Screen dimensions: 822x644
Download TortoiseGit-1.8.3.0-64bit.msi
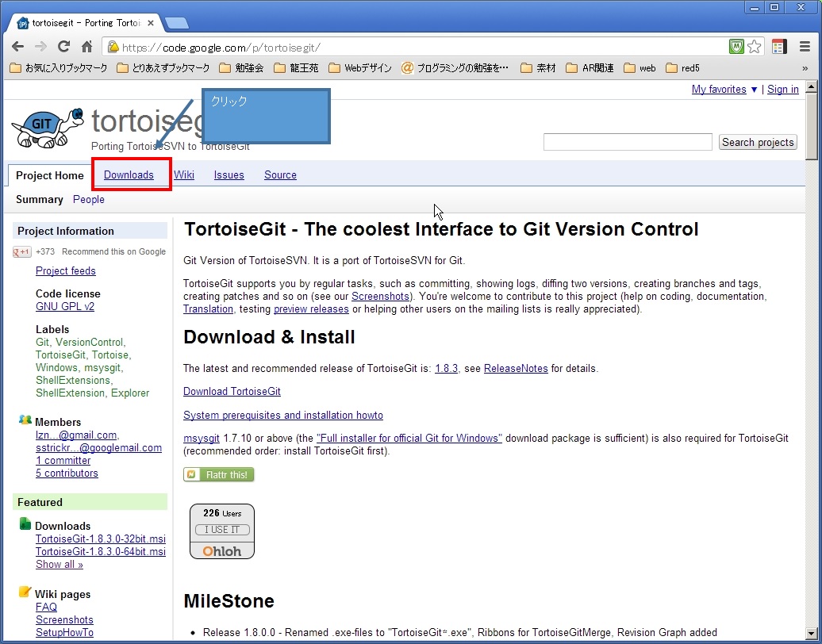pyautogui.click(x=101, y=552)
